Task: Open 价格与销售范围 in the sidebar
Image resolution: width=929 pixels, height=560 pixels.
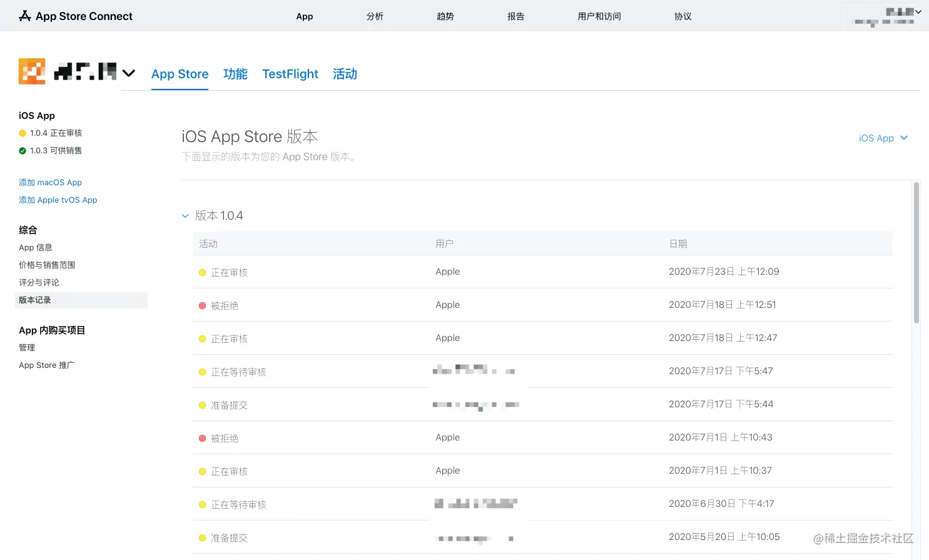Action: point(47,265)
